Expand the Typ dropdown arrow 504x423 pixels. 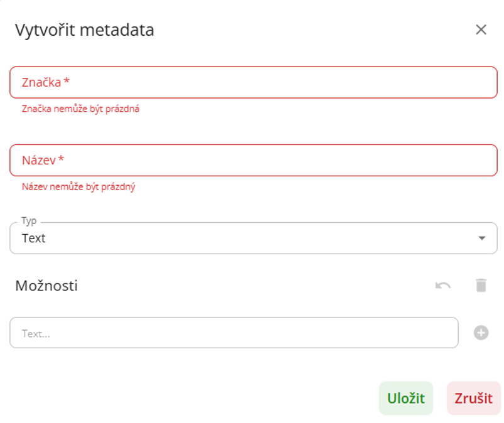pyautogui.click(x=481, y=238)
